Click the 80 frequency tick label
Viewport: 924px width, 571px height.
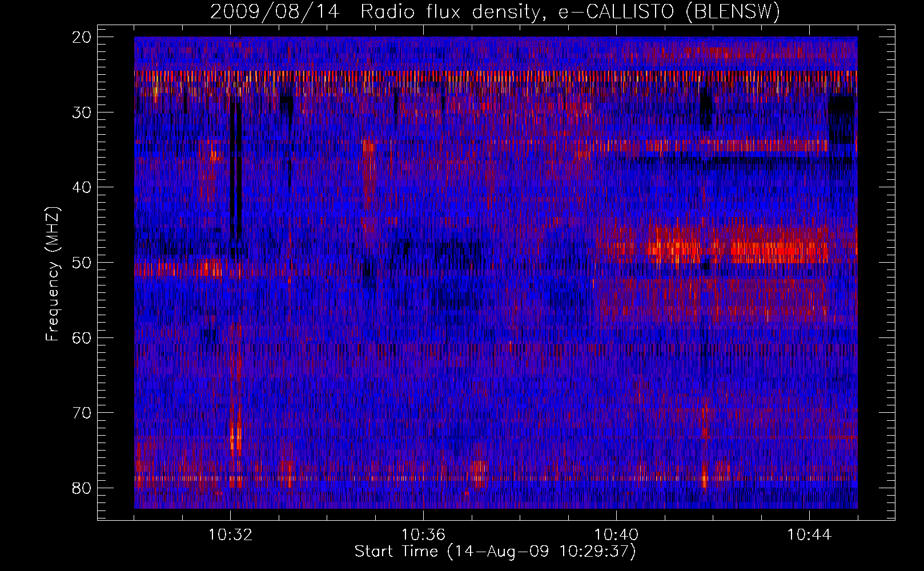click(x=82, y=488)
